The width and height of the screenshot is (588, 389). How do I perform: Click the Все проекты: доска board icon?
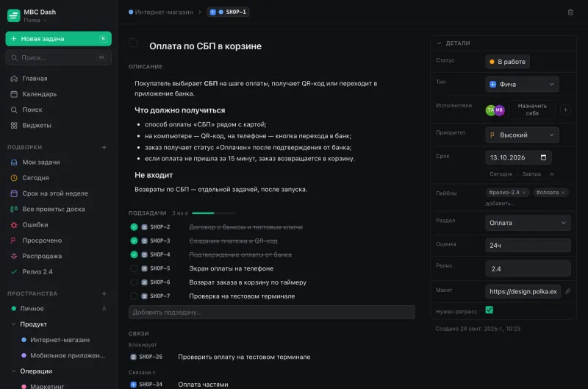[14, 210]
